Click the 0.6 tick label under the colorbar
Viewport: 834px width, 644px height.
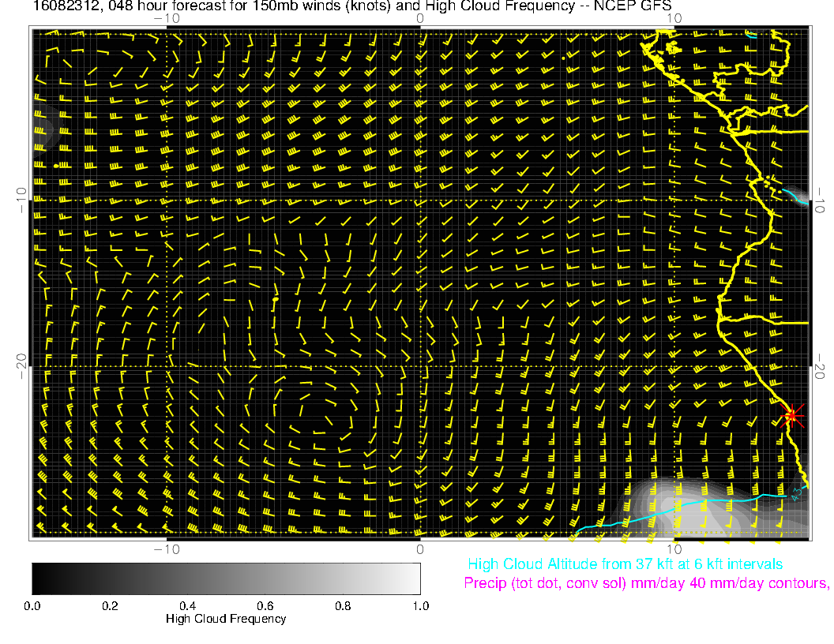(265, 605)
